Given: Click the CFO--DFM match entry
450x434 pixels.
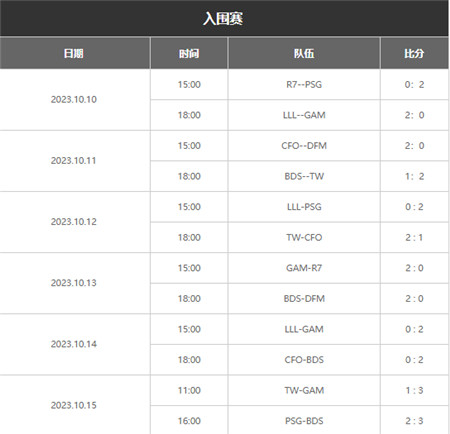Looking at the screenshot, I should [304, 146].
